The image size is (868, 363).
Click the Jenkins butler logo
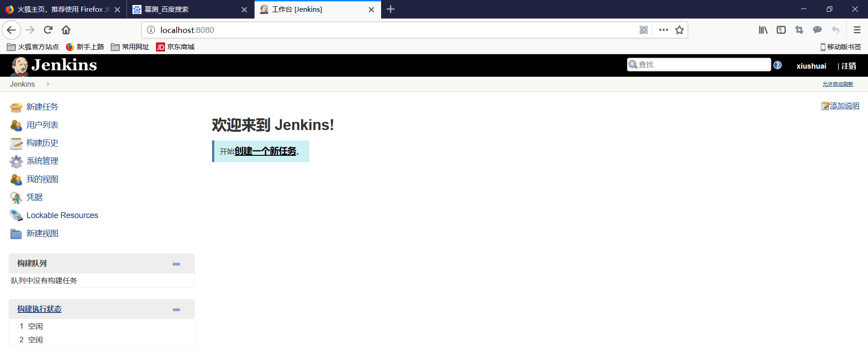(19, 66)
